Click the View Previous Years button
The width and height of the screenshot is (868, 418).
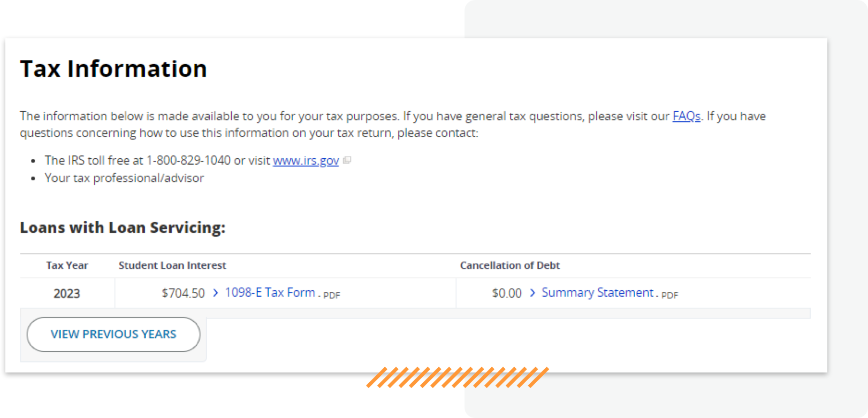[x=113, y=335]
